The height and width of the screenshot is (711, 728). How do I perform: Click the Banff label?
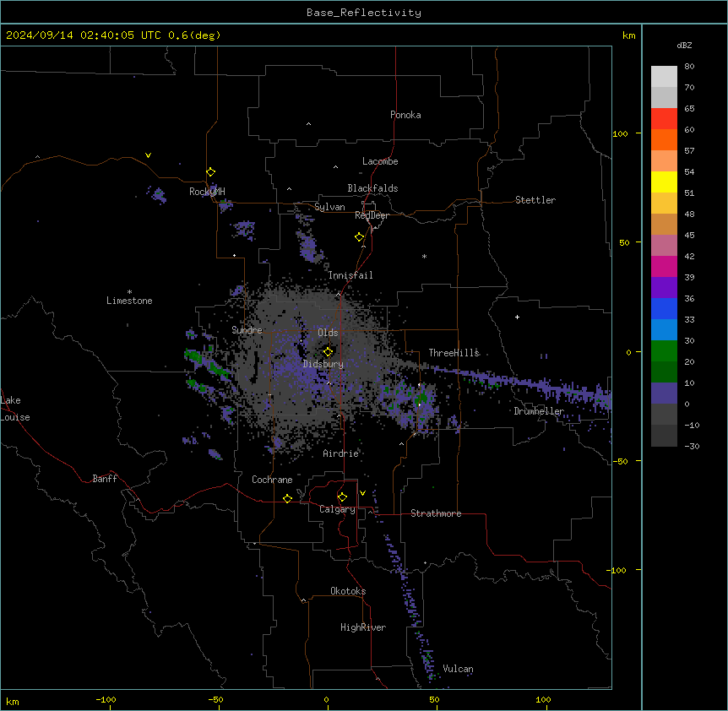click(x=105, y=479)
